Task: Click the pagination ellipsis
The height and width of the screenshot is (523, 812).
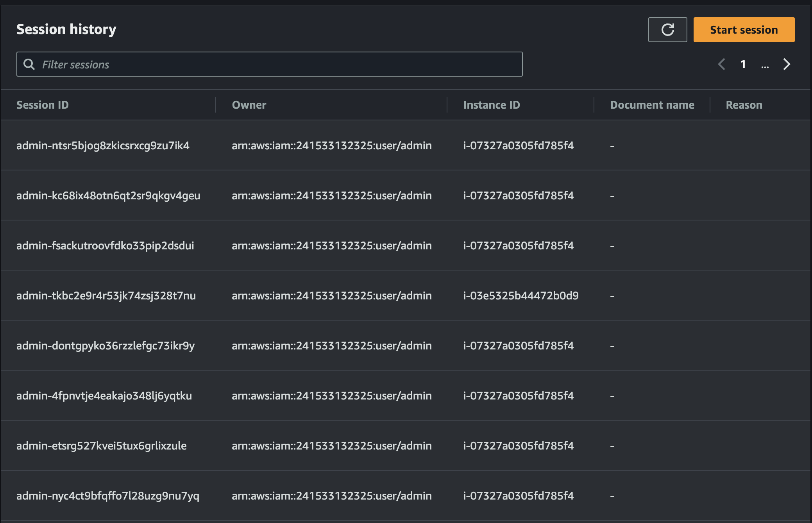Action: tap(765, 65)
